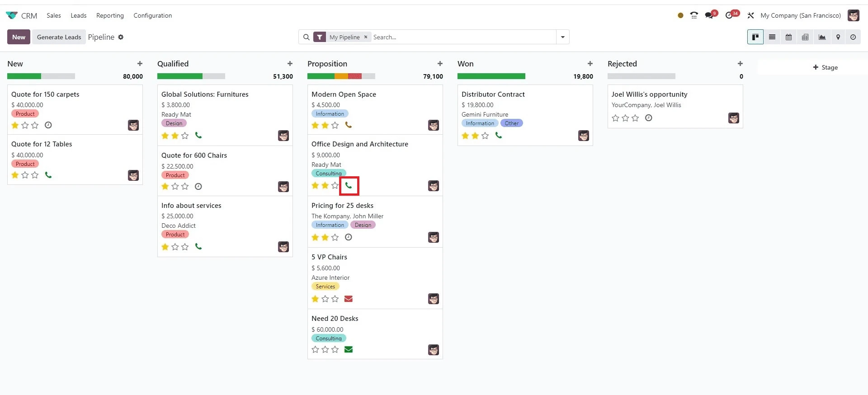
Task: Open the Pipeline gear settings menu
Action: pyautogui.click(x=121, y=37)
